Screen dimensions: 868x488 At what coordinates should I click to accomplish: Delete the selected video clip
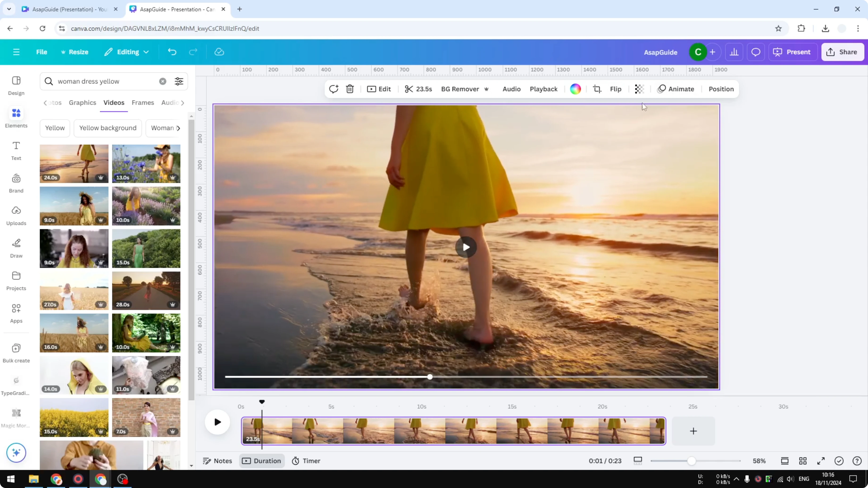click(x=350, y=89)
